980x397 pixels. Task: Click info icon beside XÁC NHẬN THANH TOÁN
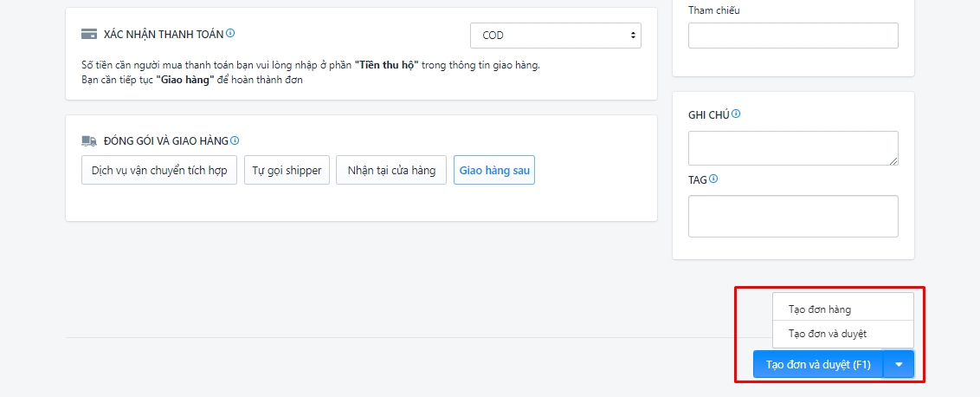point(230,34)
